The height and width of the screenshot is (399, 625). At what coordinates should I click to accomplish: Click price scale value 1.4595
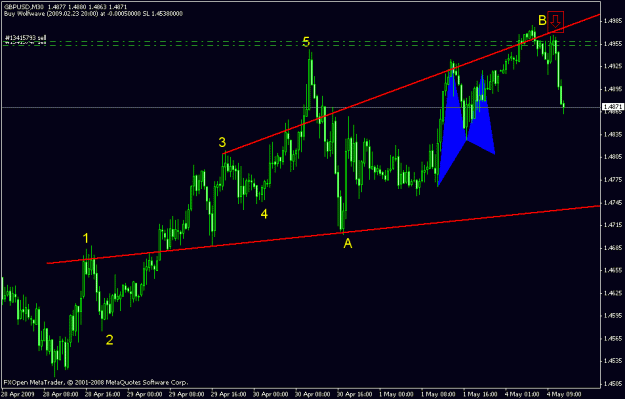(x=613, y=316)
